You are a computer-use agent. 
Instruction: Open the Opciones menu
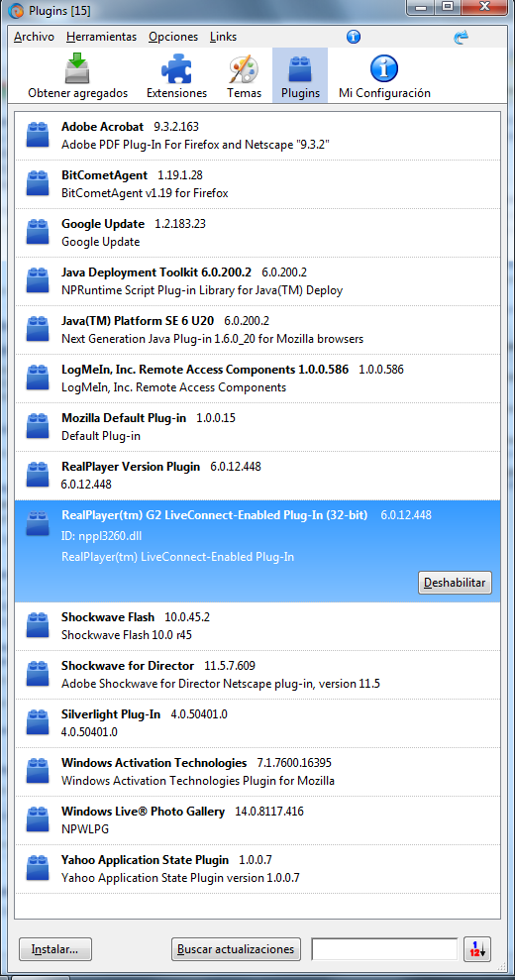173,37
